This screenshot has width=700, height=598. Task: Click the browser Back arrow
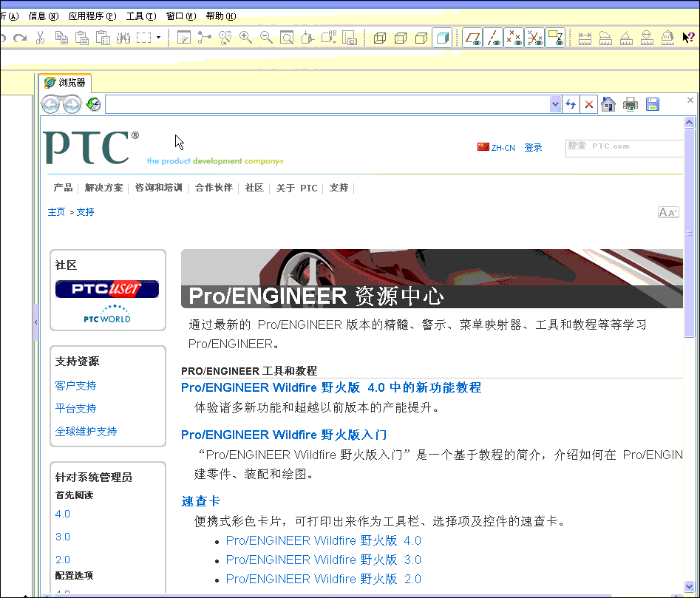click(51, 105)
